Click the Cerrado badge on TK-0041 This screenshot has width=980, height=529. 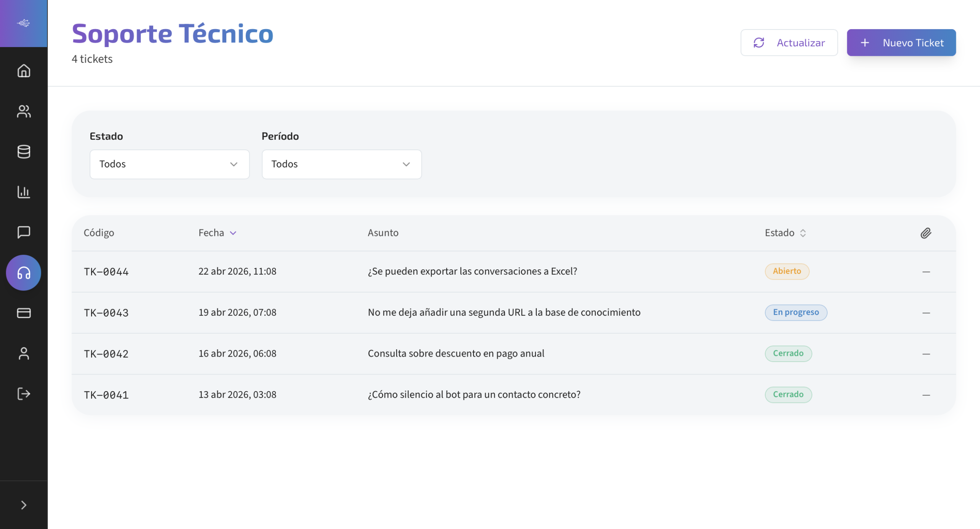tap(788, 395)
